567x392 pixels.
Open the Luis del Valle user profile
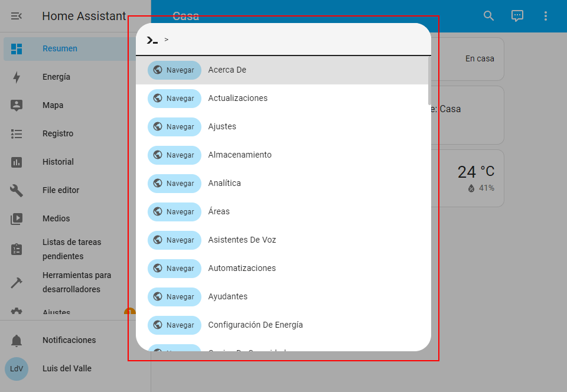(67, 368)
